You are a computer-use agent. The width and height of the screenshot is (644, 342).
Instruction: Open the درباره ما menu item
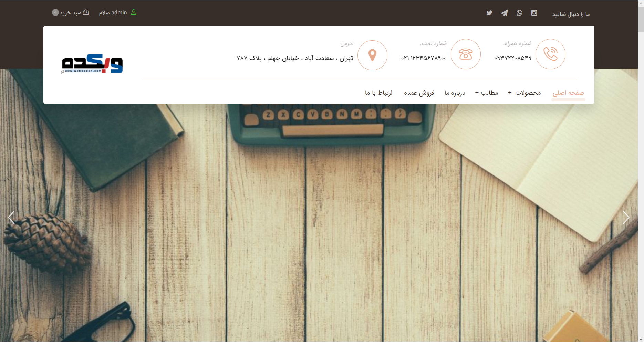click(x=455, y=93)
